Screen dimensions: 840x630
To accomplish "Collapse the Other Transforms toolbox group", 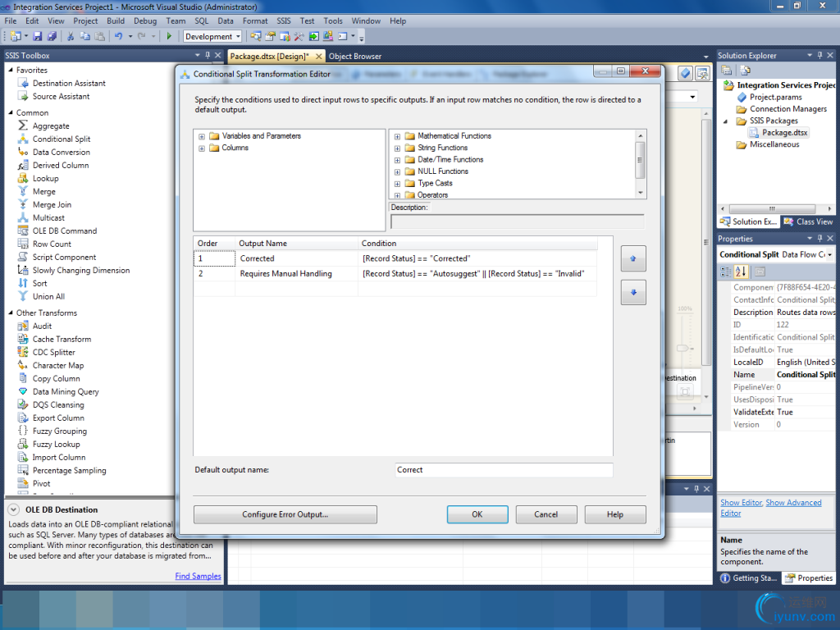I will click(x=11, y=313).
